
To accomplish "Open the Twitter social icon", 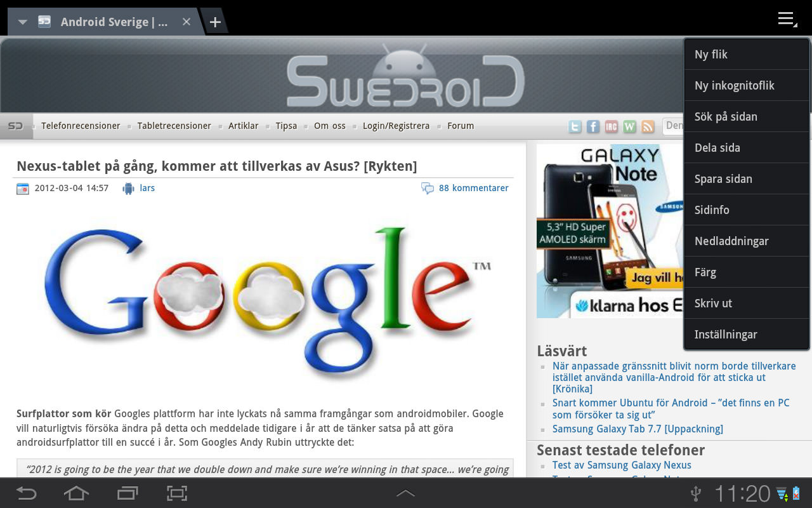I will (x=575, y=126).
